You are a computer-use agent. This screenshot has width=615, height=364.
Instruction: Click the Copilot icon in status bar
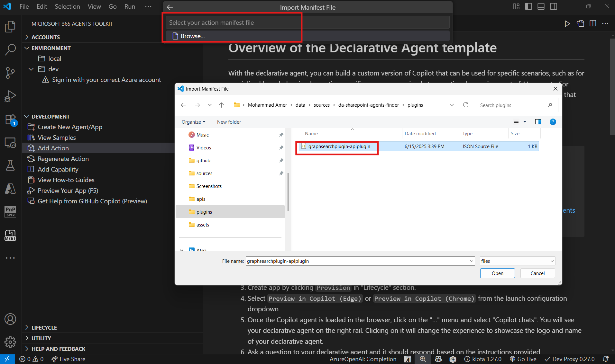pyautogui.click(x=438, y=359)
